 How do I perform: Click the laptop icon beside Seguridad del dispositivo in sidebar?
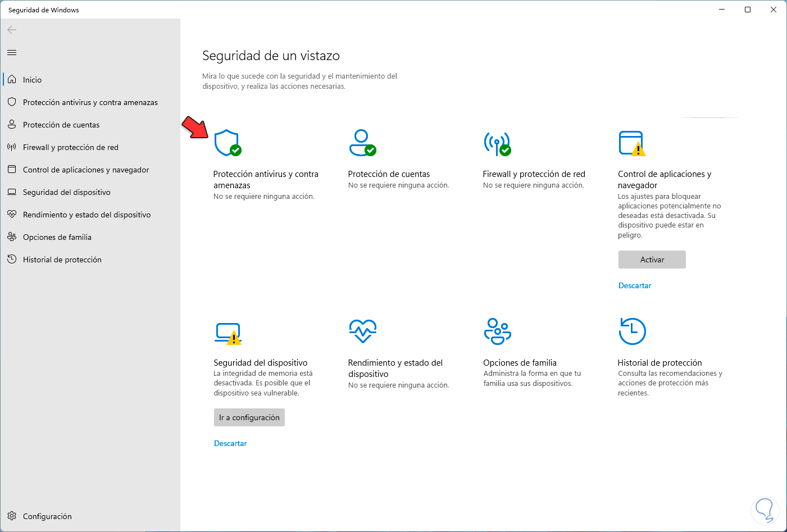pos(12,192)
